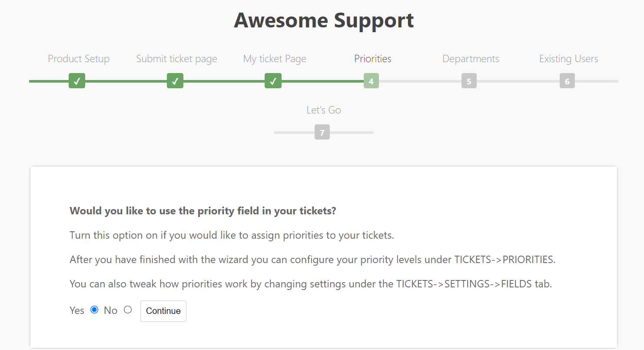The image size is (644, 350).
Task: Click the Product Setup checkmark step icon
Action: coord(77,81)
